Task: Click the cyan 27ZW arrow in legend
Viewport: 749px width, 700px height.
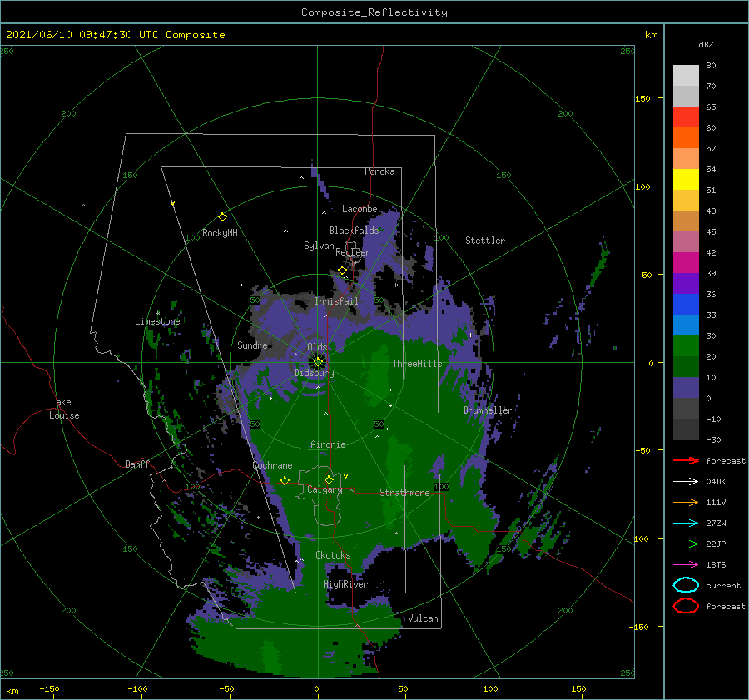Action: (x=686, y=524)
